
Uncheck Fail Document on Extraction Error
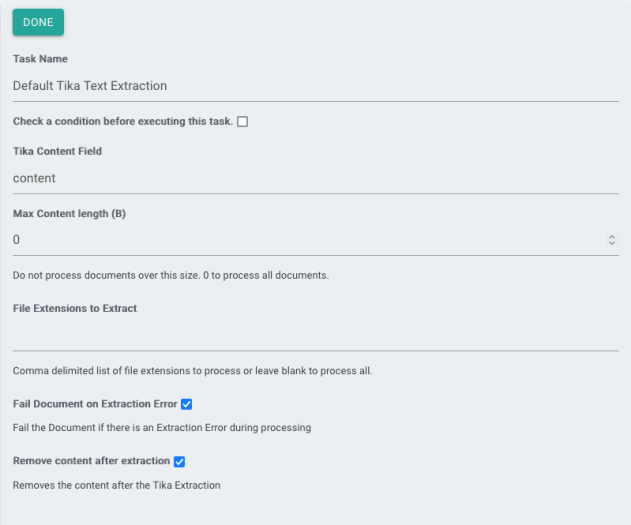point(186,404)
